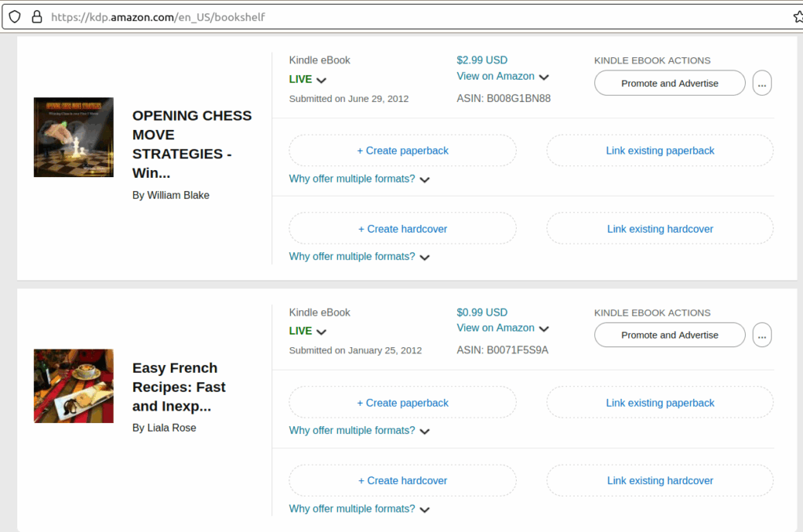The height and width of the screenshot is (532, 803).
Task: Click the padlock site security icon
Action: click(36, 16)
